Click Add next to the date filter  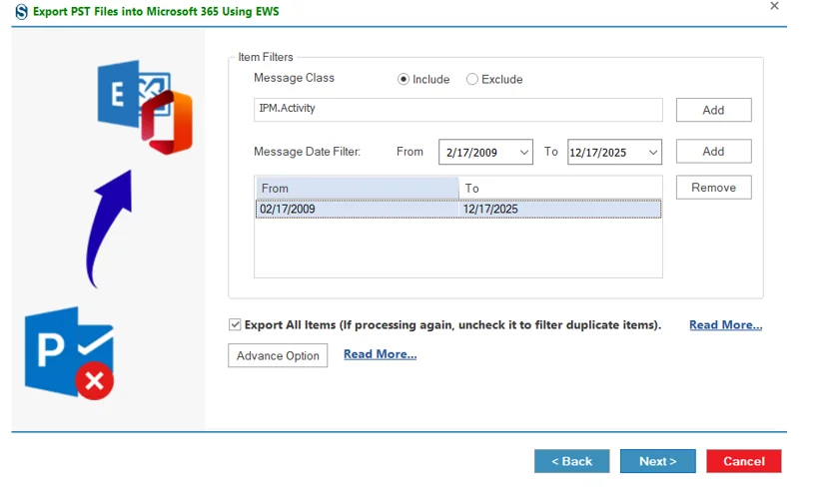pyautogui.click(x=713, y=151)
